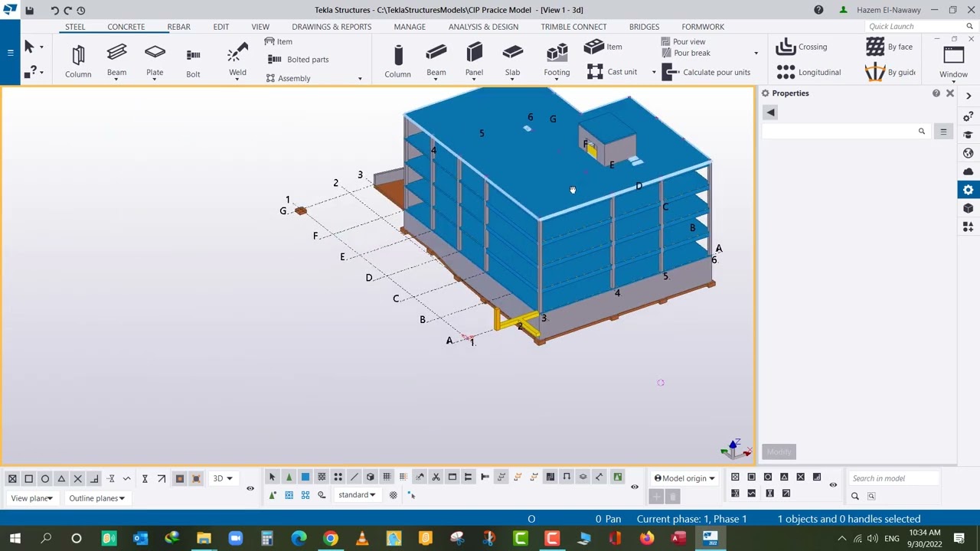Toggle eye icon left of Model origin
Viewport: 980px width, 551px height.
tap(634, 487)
